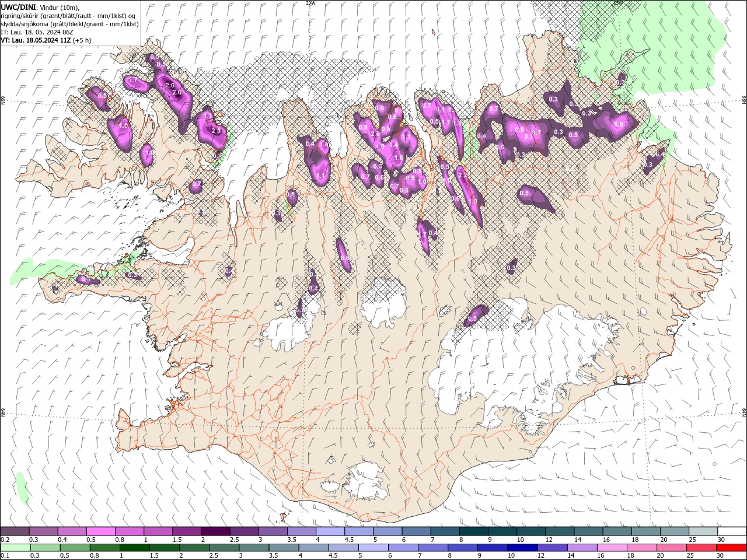Click the 20W longitude label
747x560 pixels.
(x=310, y=3)
